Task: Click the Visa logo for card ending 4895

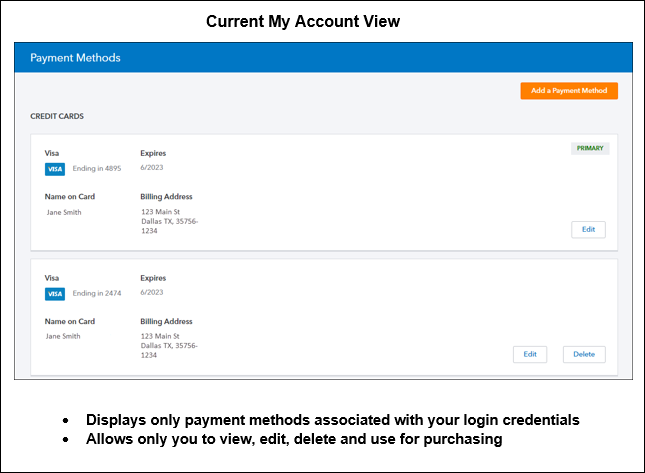Action: [55, 169]
